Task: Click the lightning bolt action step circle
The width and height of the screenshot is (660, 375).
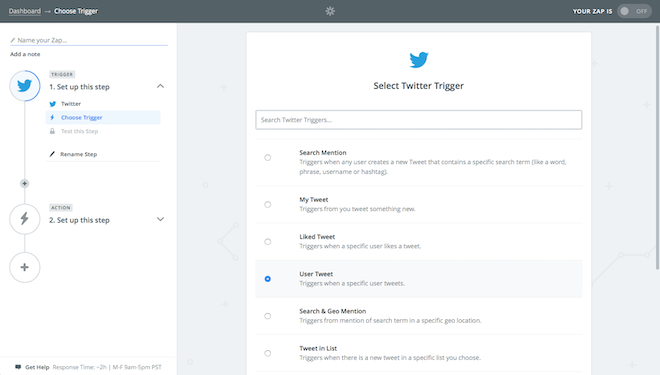Action: [x=25, y=219]
